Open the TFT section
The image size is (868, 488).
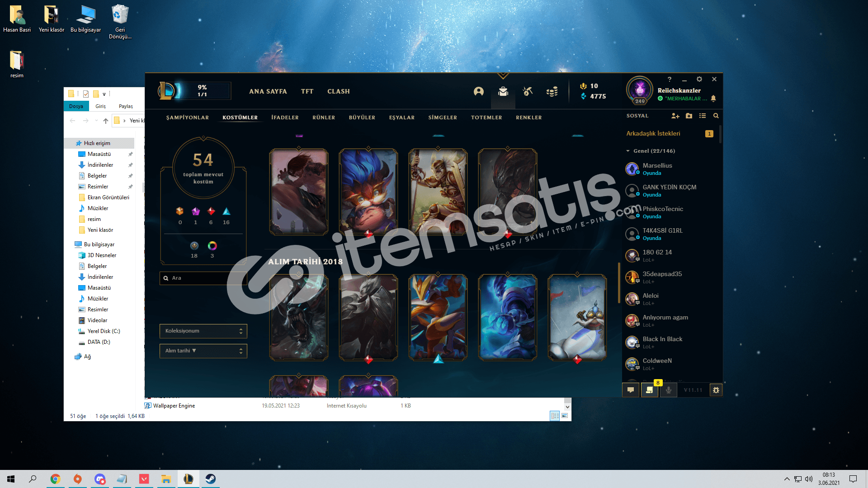click(307, 91)
